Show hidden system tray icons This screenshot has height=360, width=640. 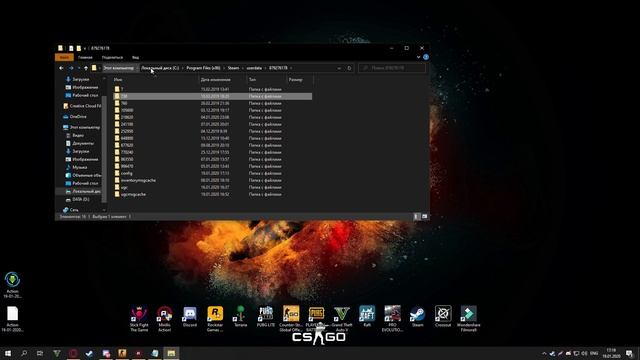click(x=544, y=353)
